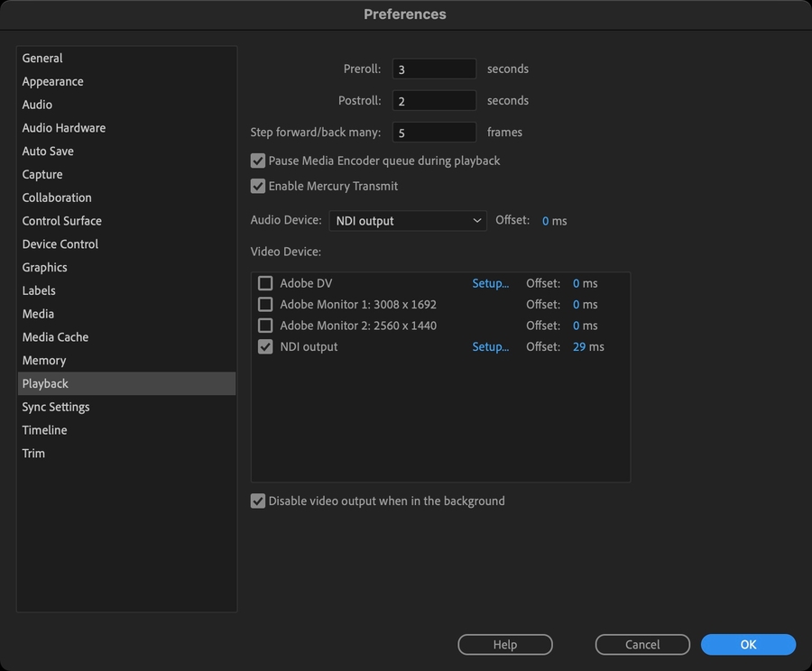Click the OK button
The image size is (812, 671).
pyautogui.click(x=748, y=645)
